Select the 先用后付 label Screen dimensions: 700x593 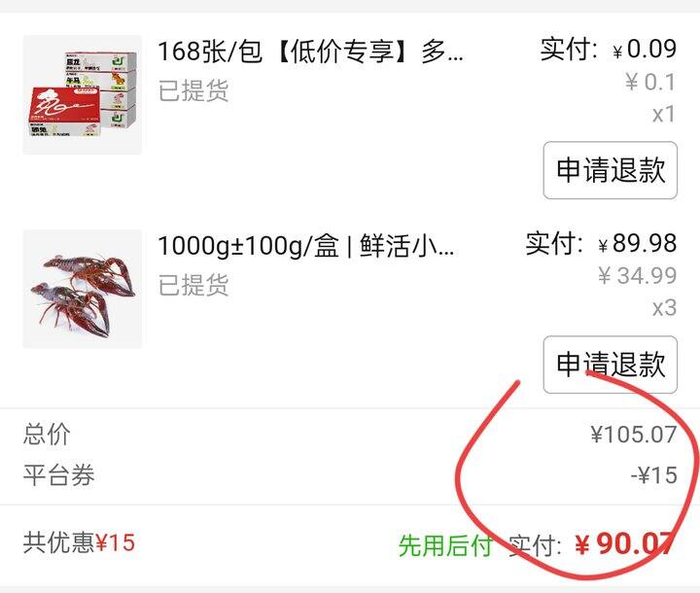[445, 545]
